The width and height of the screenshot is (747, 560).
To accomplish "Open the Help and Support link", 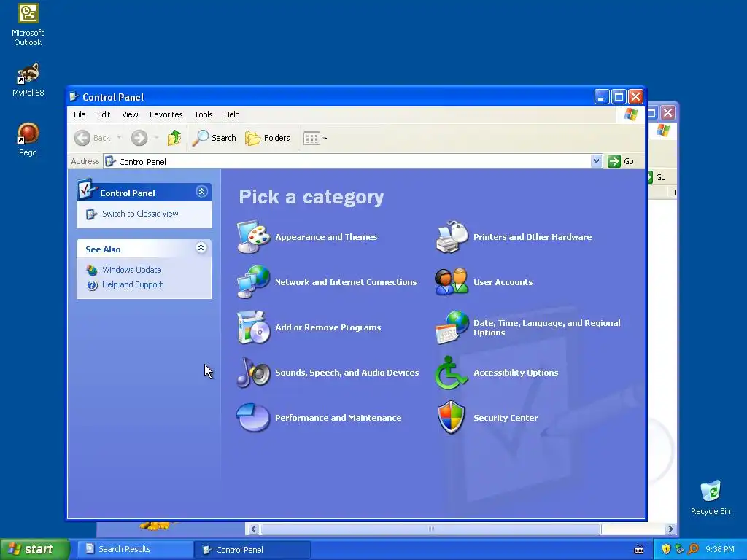I will click(133, 284).
